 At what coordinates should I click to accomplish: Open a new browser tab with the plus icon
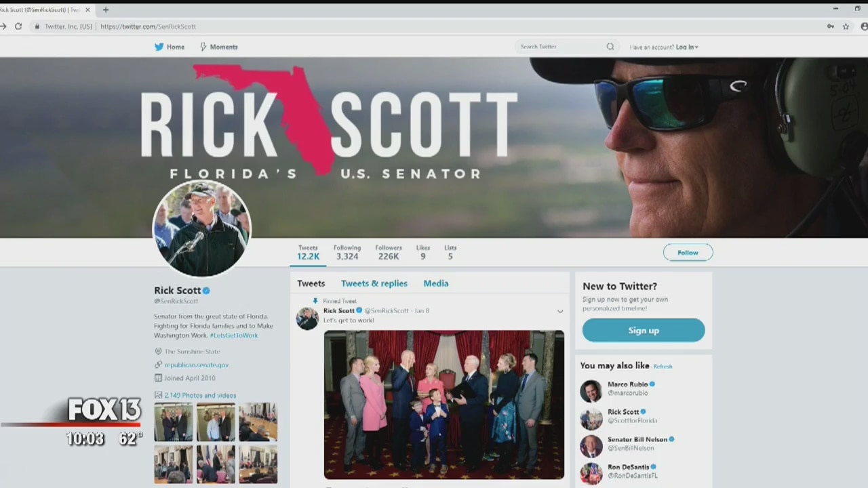[x=106, y=10]
